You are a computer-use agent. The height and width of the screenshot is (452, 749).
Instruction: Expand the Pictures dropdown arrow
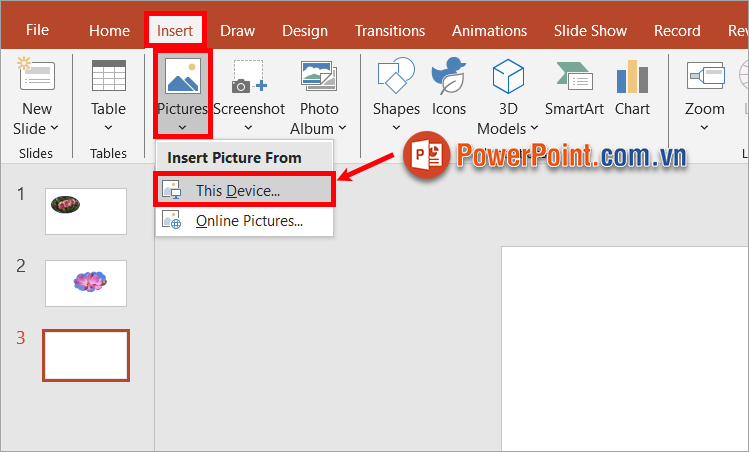(x=182, y=127)
